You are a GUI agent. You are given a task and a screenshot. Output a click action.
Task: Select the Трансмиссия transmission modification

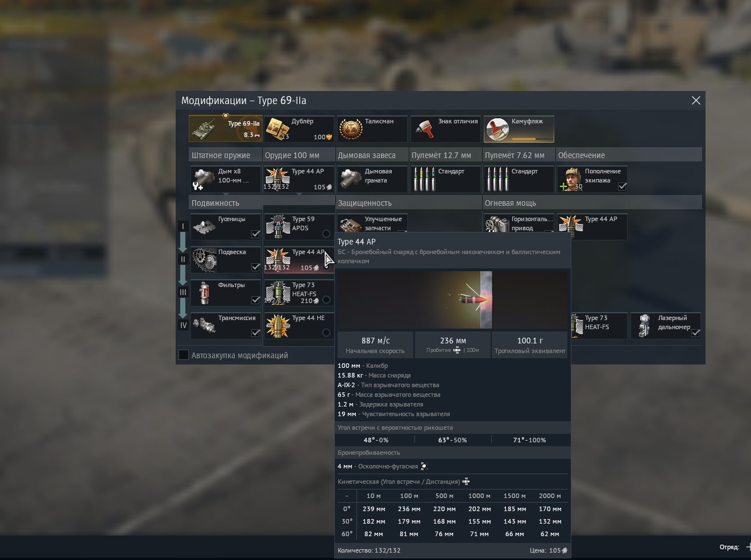point(226,326)
